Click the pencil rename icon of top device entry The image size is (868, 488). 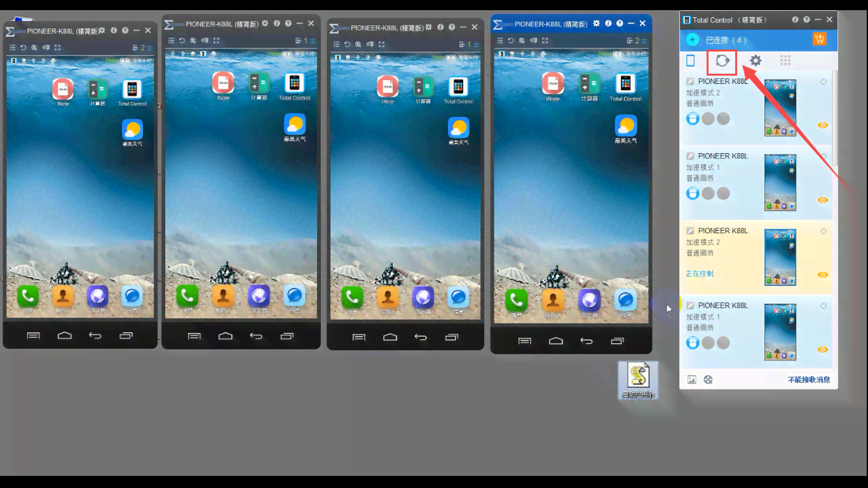(690, 81)
